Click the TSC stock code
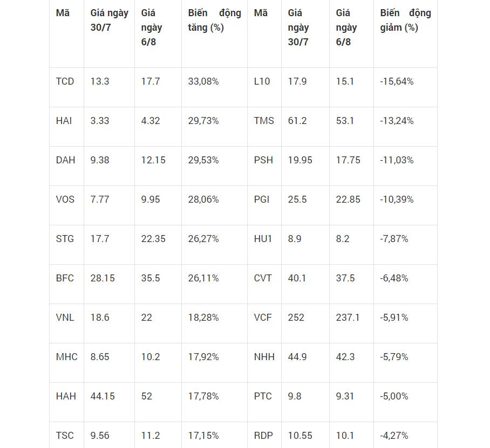The width and height of the screenshot is (490, 448). pyautogui.click(x=65, y=436)
